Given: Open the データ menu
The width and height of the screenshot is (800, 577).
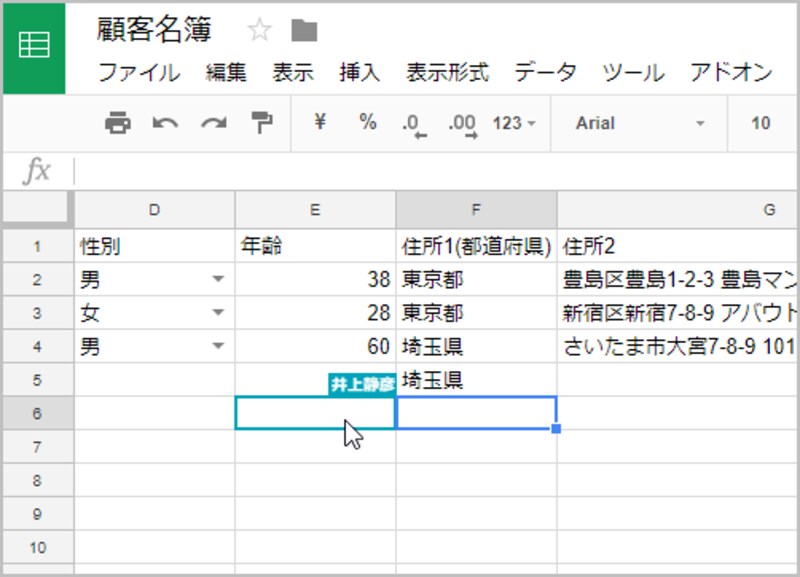Looking at the screenshot, I should coord(545,72).
